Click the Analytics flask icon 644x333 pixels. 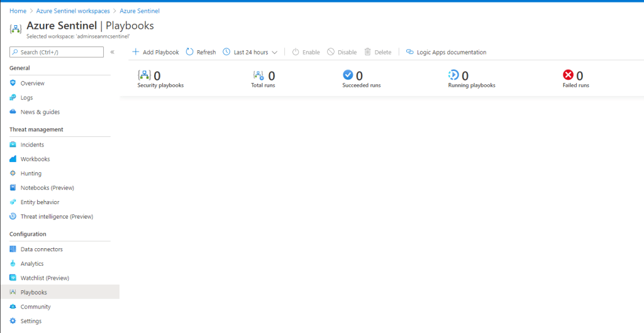pyautogui.click(x=13, y=264)
